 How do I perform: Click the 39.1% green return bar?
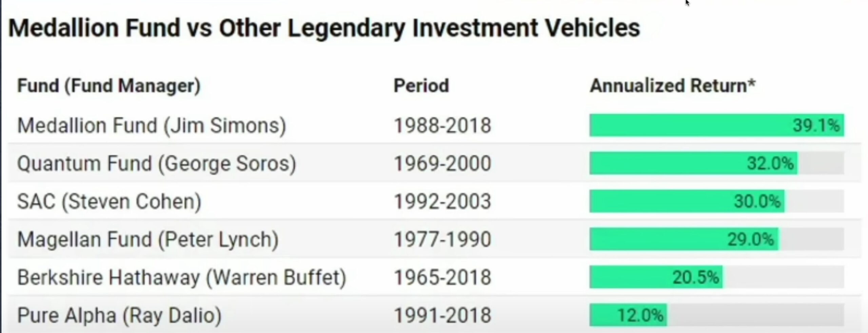[716, 125]
